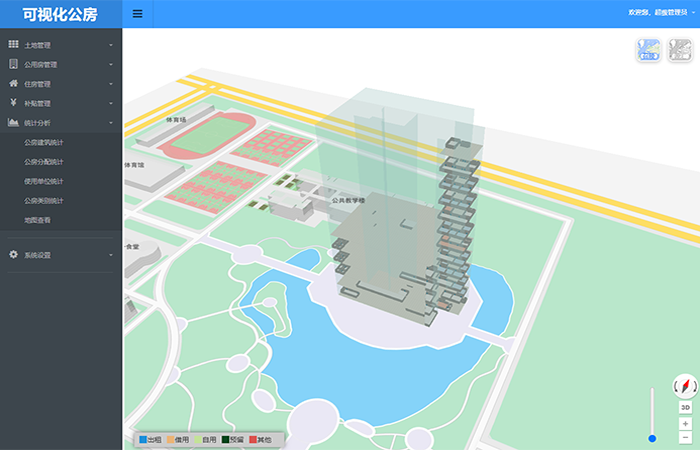Toggle the 3D view button
The height and width of the screenshot is (450, 700).
click(x=685, y=408)
